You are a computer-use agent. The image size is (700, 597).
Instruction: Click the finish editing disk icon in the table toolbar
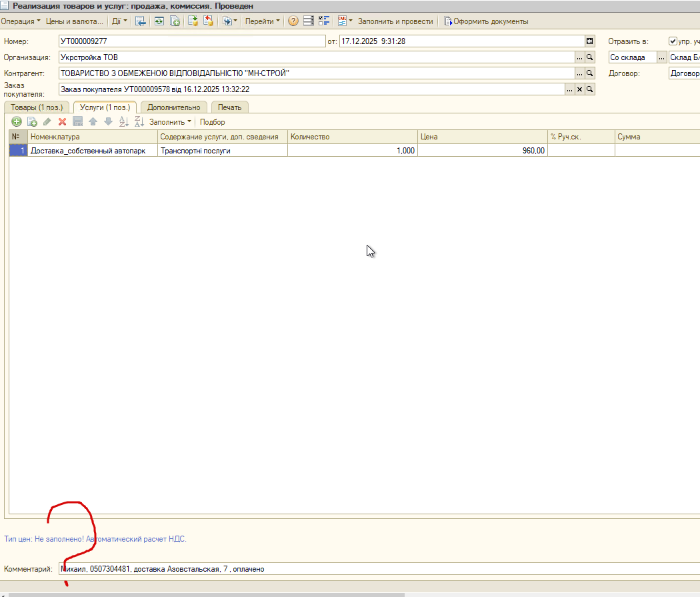(78, 121)
